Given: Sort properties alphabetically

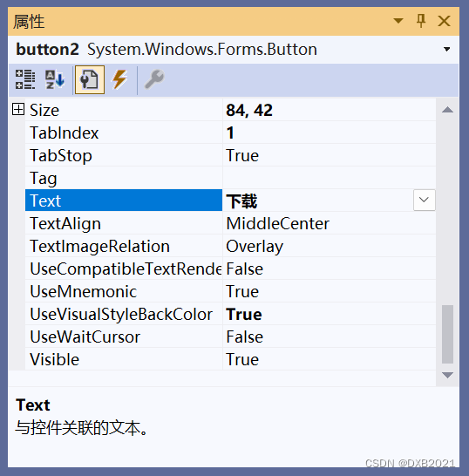Looking at the screenshot, I should point(55,79).
